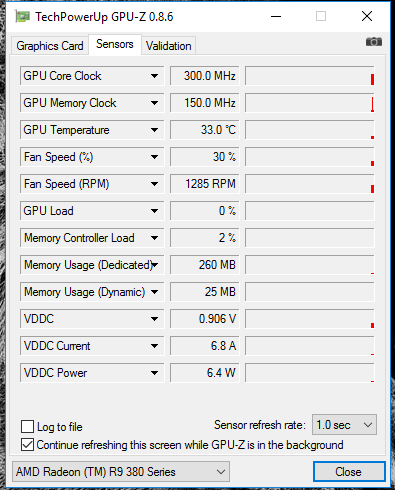395x490 pixels.
Task: Click the GPU Core Clock history graph
Action: [x=310, y=76]
